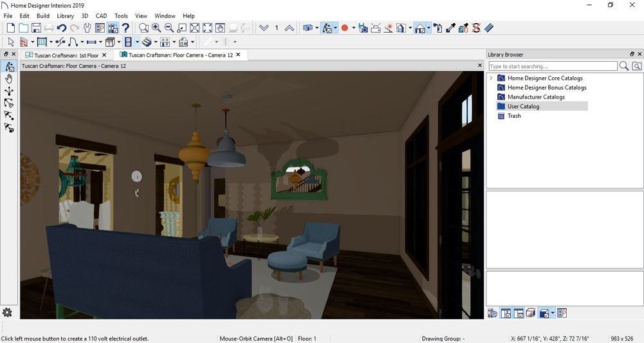Close the Camera 12 tab
The image size is (644, 343).
[x=238, y=55]
